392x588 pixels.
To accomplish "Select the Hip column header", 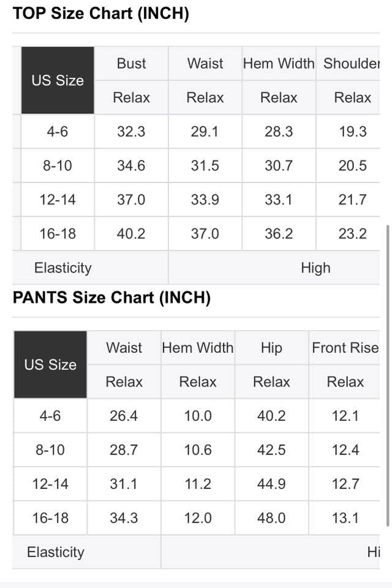I will 271,348.
